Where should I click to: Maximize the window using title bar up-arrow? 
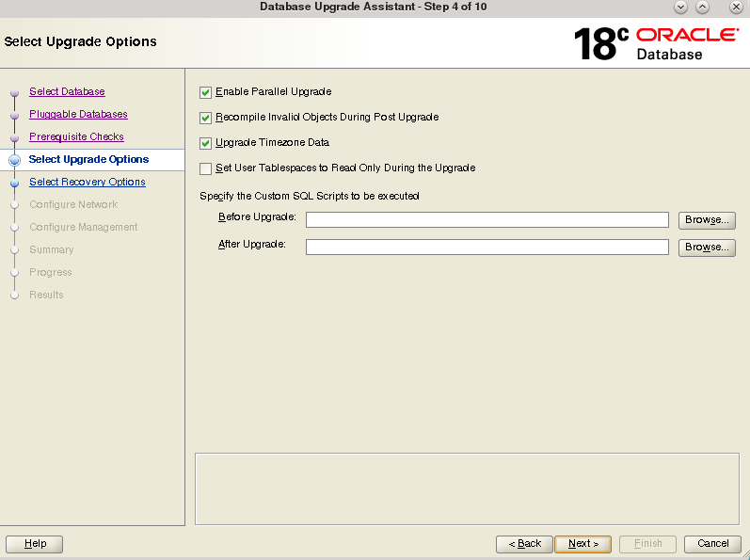click(703, 8)
